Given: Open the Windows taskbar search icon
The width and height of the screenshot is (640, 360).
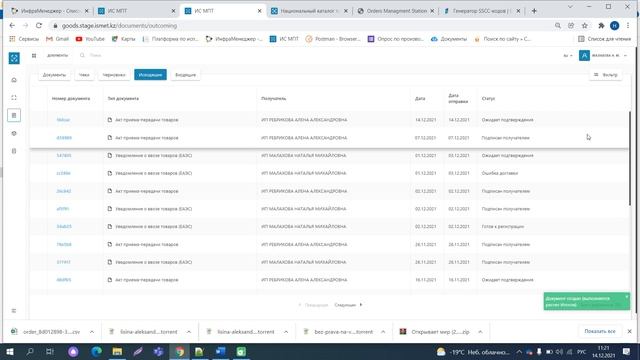Looking at the screenshot, I should click(x=30, y=351).
